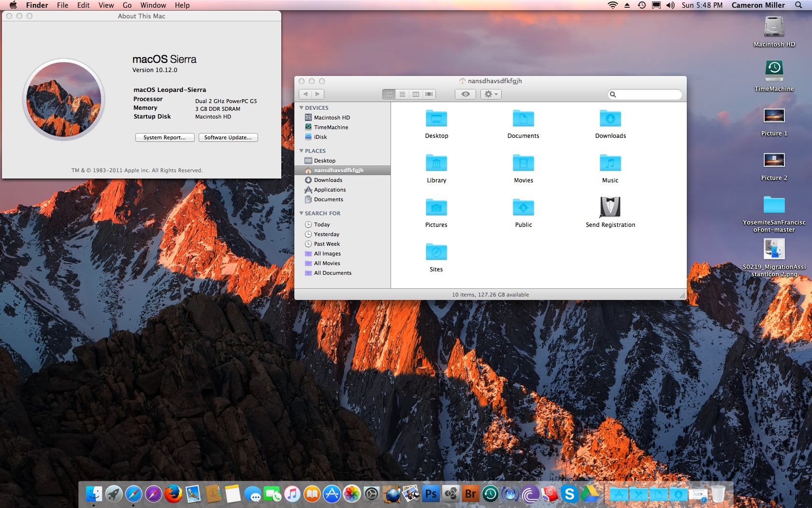Open TimeMachine drive on desktop
The image size is (812, 508).
[x=774, y=71]
